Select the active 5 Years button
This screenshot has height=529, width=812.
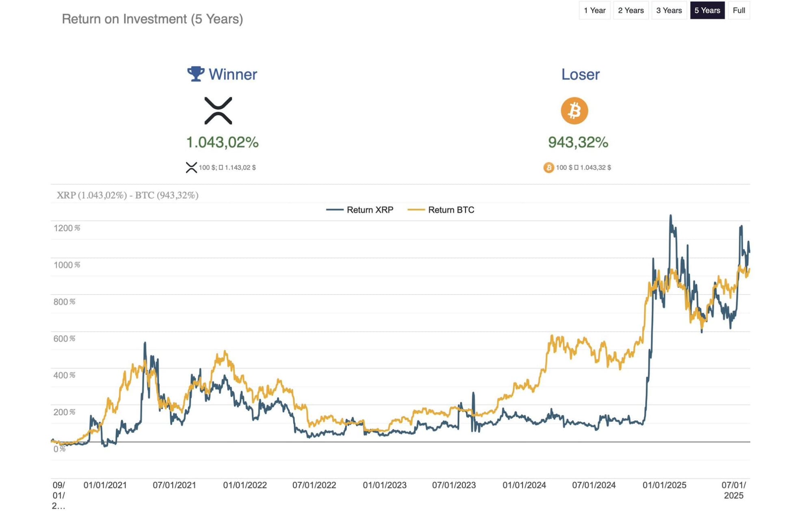tap(707, 11)
